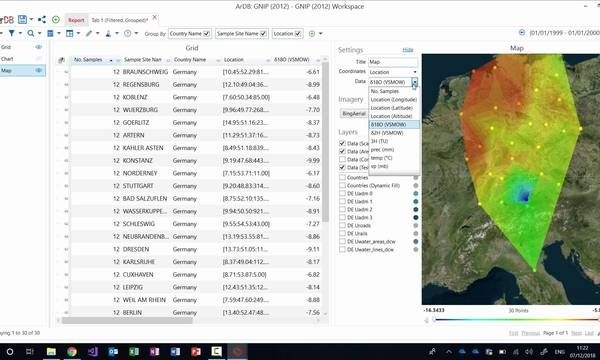Viewport: 600px width, 360px height.
Task: Click color swatch for DE Uadm 1 layer
Action: pyautogui.click(x=416, y=202)
